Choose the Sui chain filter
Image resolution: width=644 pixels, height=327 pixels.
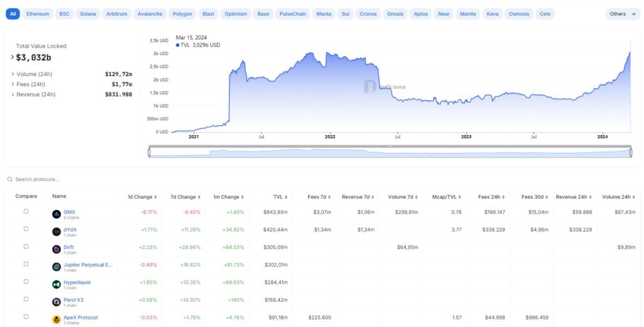coord(345,14)
